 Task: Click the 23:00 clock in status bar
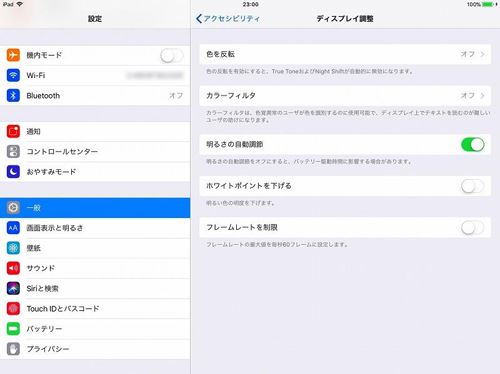[251, 4]
